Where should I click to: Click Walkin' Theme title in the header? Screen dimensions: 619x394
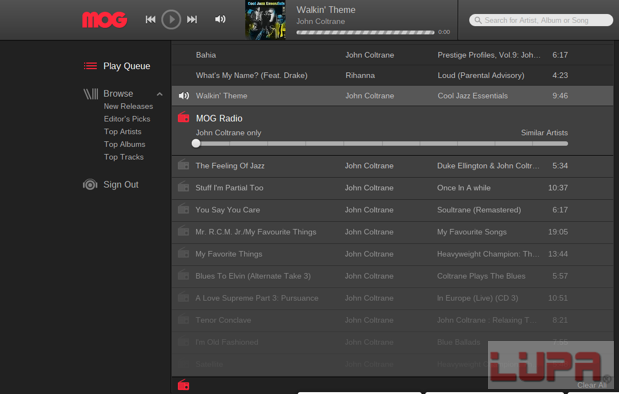pyautogui.click(x=326, y=10)
